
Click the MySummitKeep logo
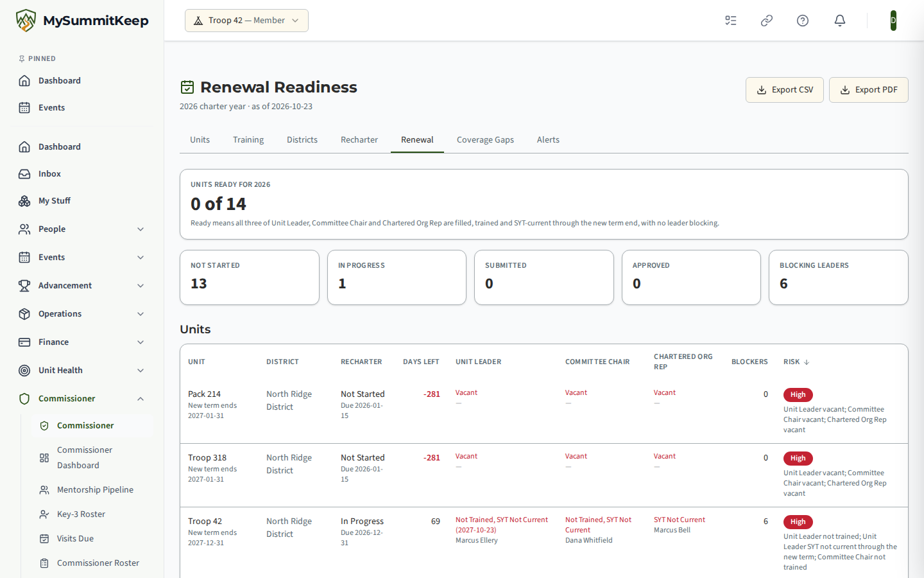pyautogui.click(x=82, y=21)
